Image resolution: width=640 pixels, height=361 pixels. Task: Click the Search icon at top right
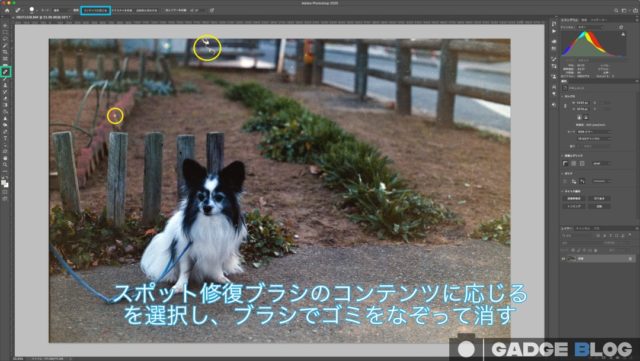[x=616, y=10]
